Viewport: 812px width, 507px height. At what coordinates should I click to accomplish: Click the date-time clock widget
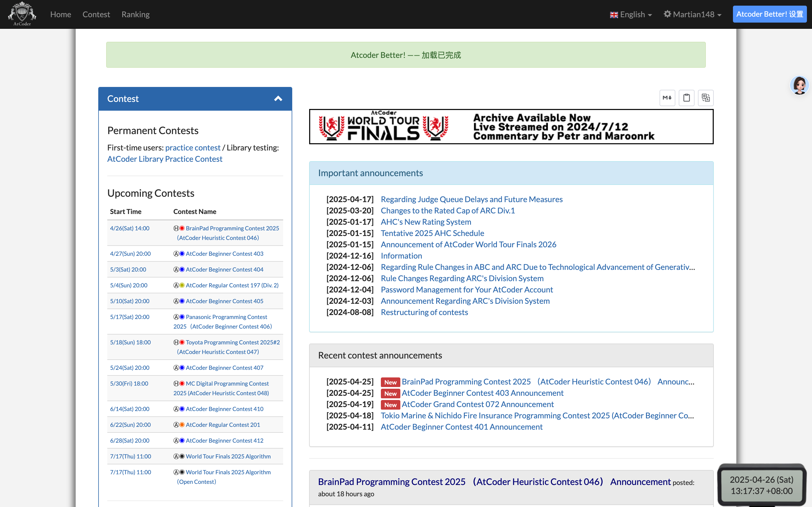[762, 485]
